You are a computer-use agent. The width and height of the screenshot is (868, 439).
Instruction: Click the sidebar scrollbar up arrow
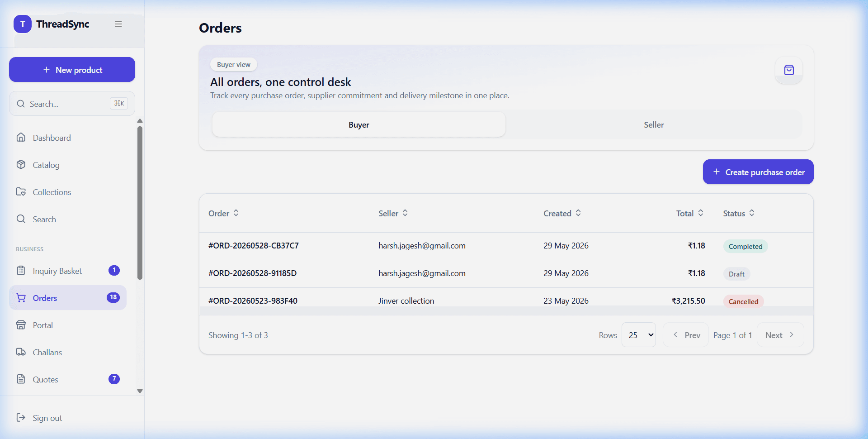tap(140, 121)
